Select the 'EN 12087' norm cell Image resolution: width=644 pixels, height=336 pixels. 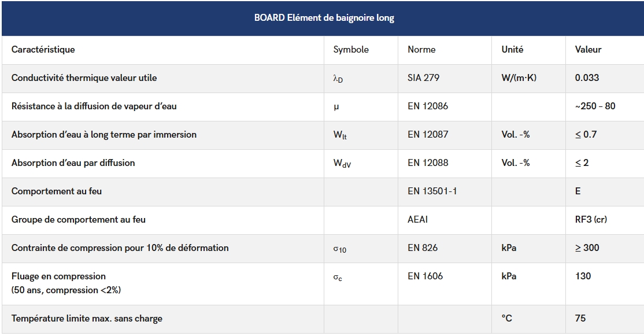tap(428, 134)
